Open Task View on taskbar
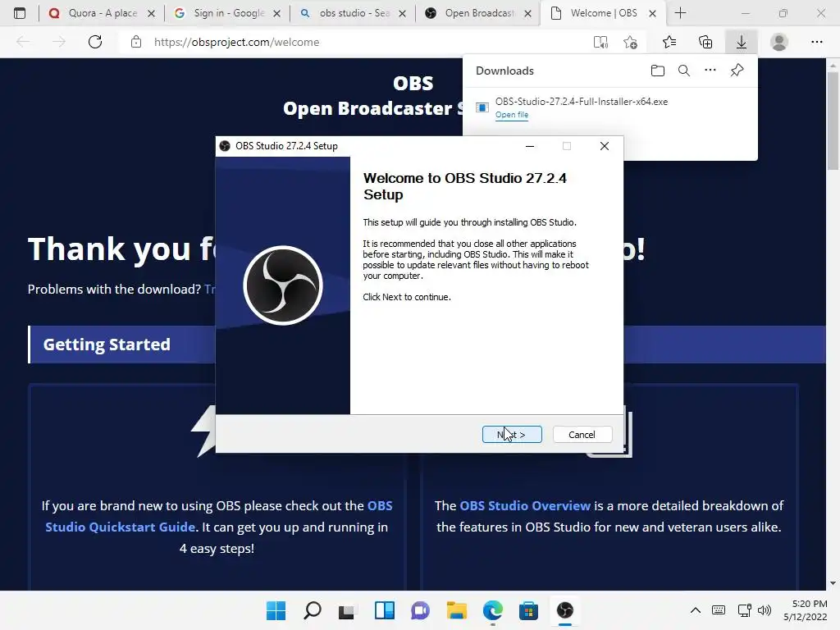The width and height of the screenshot is (840, 630). coord(348,610)
